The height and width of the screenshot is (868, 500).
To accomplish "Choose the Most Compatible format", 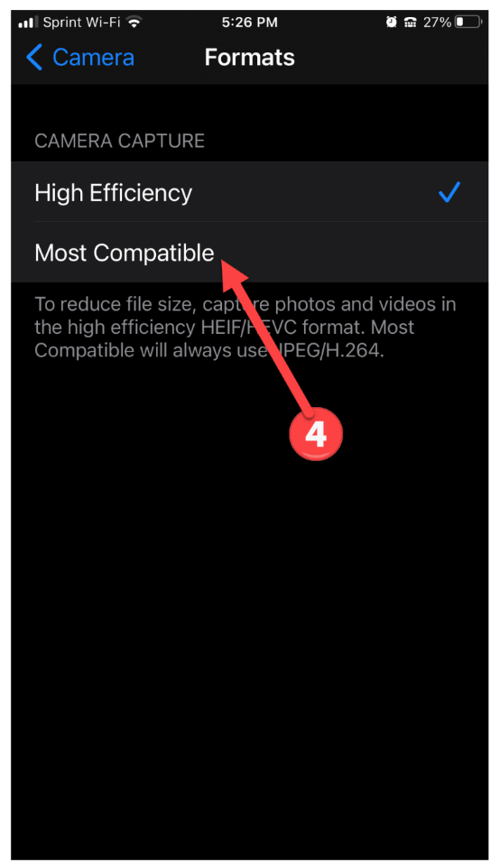I will 250,253.
